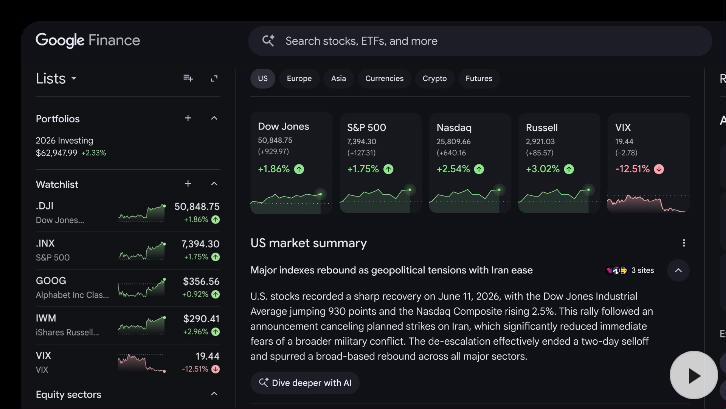Click the create new list icon

188,78
